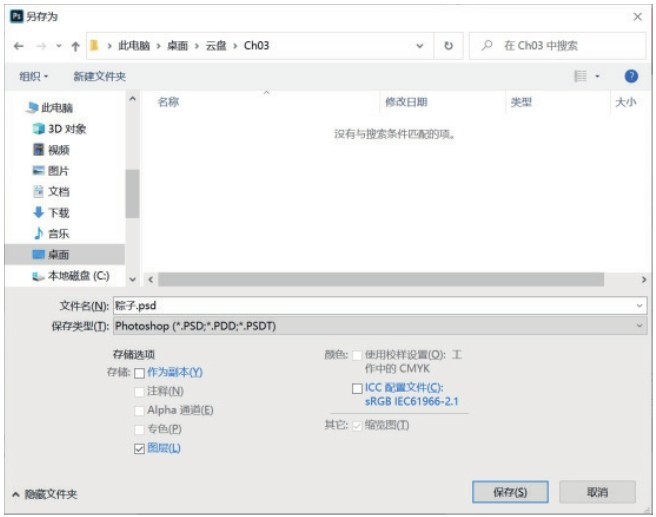The height and width of the screenshot is (517, 656).
Task: Toggle the Alpha 通道 checkbox
Action: click(x=139, y=411)
